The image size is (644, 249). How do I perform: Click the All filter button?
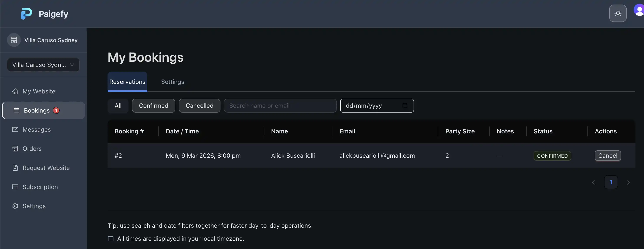click(118, 105)
